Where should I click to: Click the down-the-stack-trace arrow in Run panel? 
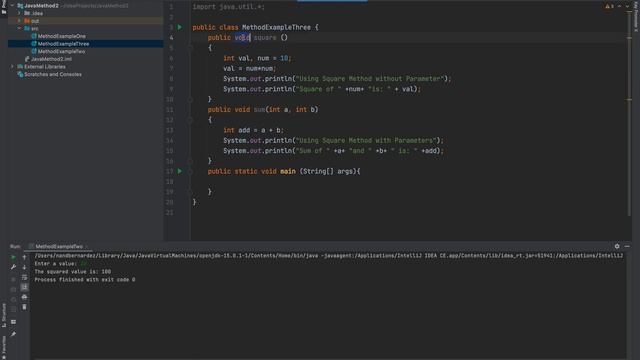point(24,267)
